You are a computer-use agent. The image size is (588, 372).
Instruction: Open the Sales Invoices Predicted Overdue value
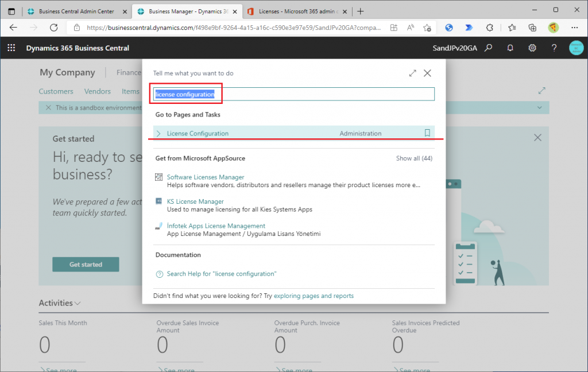pos(398,344)
